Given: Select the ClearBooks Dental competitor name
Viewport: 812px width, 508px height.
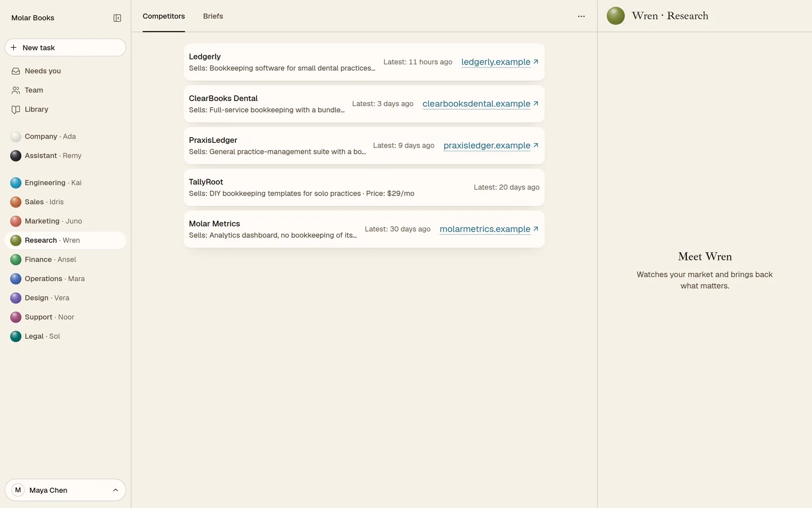Looking at the screenshot, I should pyautogui.click(x=223, y=99).
